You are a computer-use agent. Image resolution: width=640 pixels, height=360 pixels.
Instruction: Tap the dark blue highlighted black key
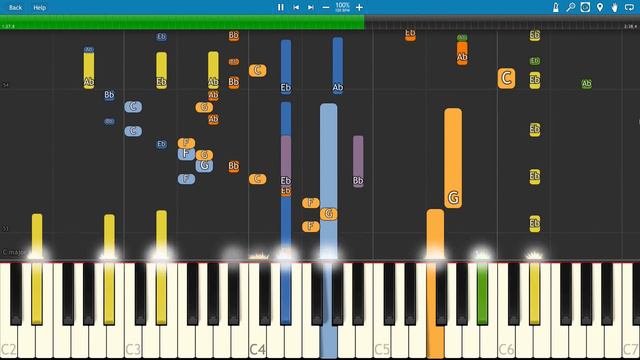point(286,293)
